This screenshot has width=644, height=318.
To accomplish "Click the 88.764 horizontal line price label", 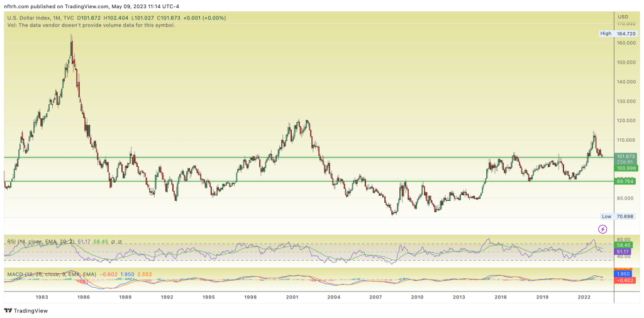I will [x=625, y=181].
